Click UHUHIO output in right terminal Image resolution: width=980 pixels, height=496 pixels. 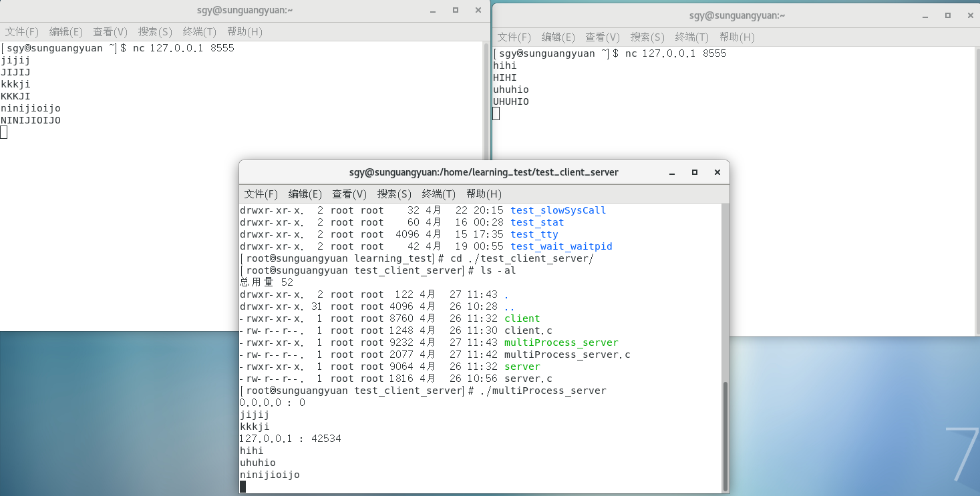[x=511, y=101]
